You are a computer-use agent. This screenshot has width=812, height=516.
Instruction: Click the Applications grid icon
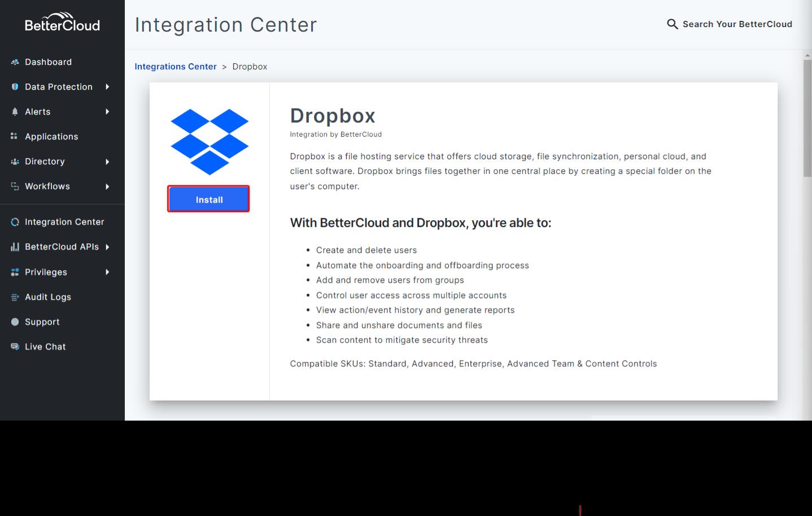[14, 136]
